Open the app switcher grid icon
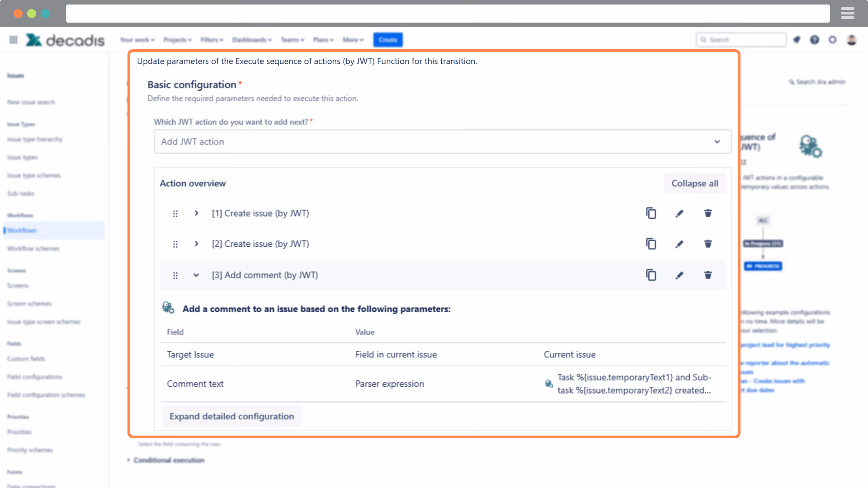Image resolution: width=868 pixels, height=488 pixels. (14, 40)
